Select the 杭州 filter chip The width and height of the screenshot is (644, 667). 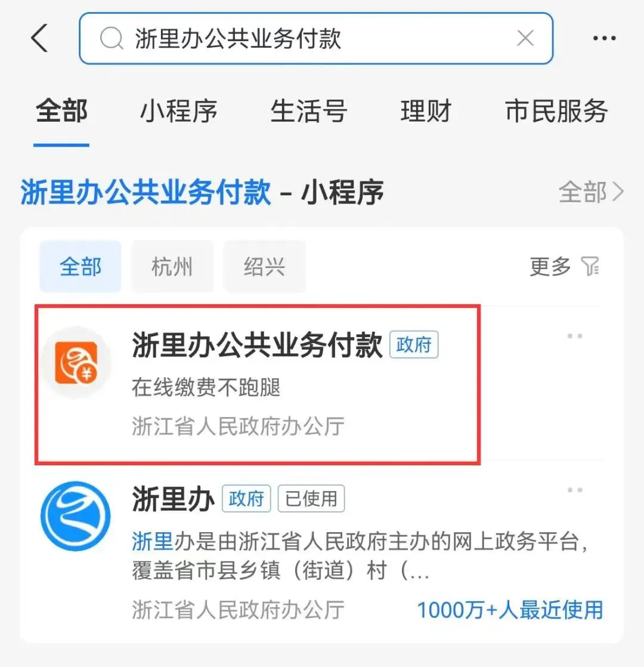pos(172,267)
